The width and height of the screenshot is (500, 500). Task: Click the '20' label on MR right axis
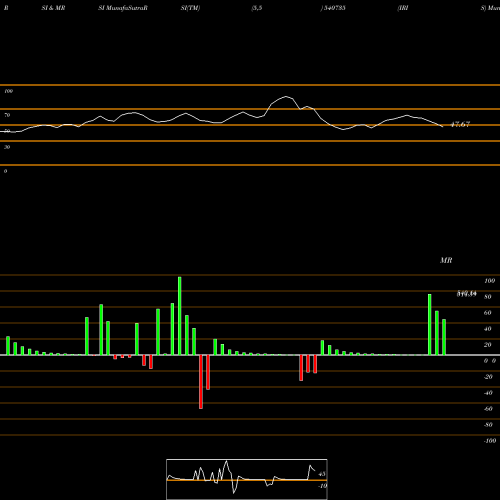(x=488, y=345)
